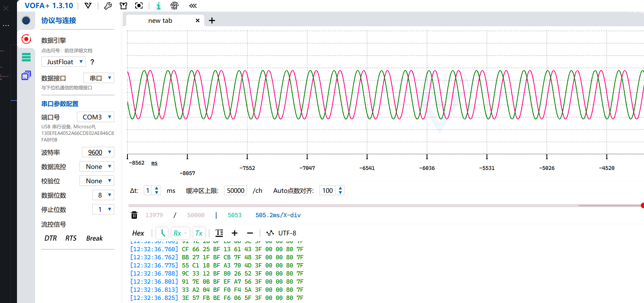Expand the small arrow next to Rx
Image resolution: width=644 pixels, height=303 pixels.
click(186, 233)
